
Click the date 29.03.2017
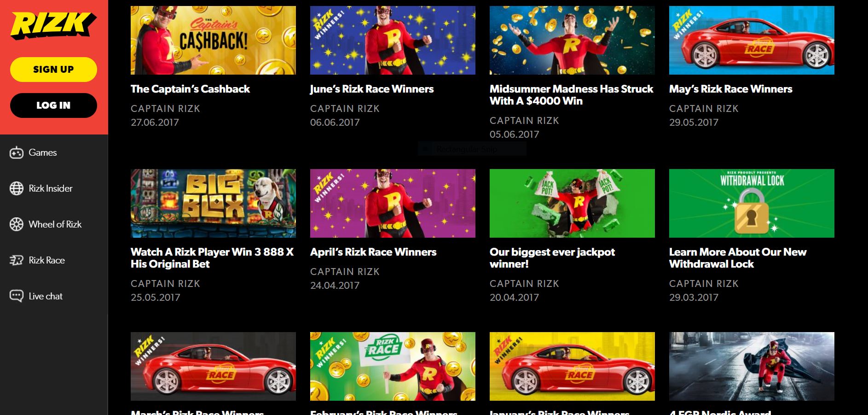coord(694,298)
